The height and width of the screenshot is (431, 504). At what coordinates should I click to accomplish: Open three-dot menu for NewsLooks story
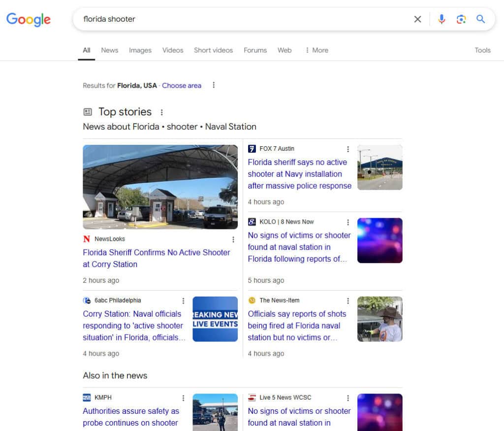point(233,239)
